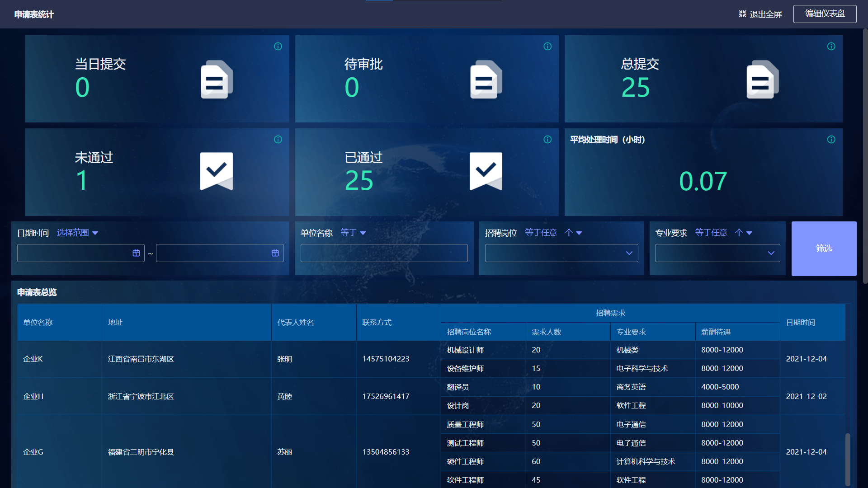Viewport: 868px width, 488px height.
Task: Click info icon on 当日提交 card
Action: (x=278, y=47)
